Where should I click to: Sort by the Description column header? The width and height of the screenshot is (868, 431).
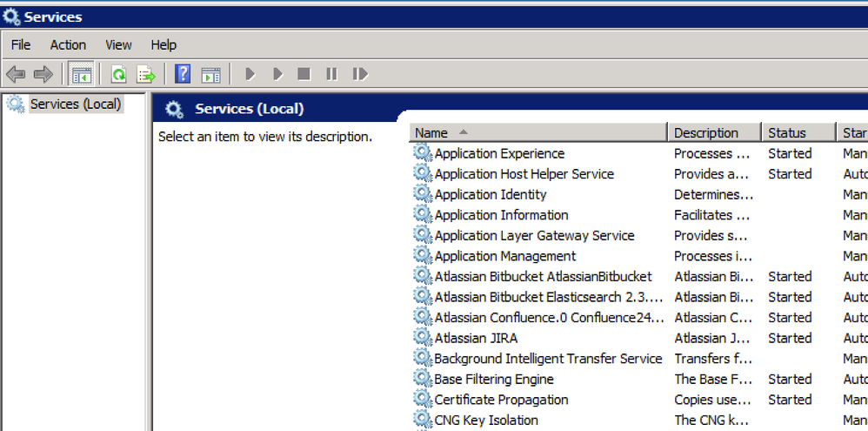coord(715,133)
